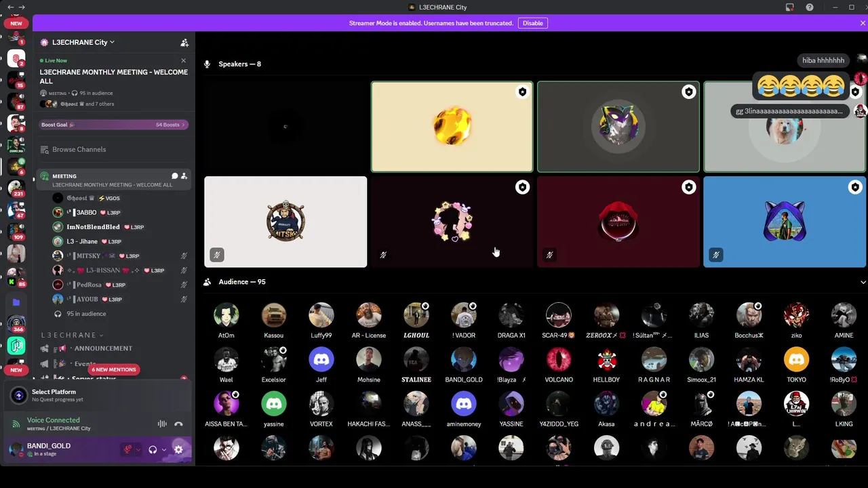This screenshot has width=868, height=488.
Task: Open the server with 366 notification badge
Action: (x=16, y=323)
